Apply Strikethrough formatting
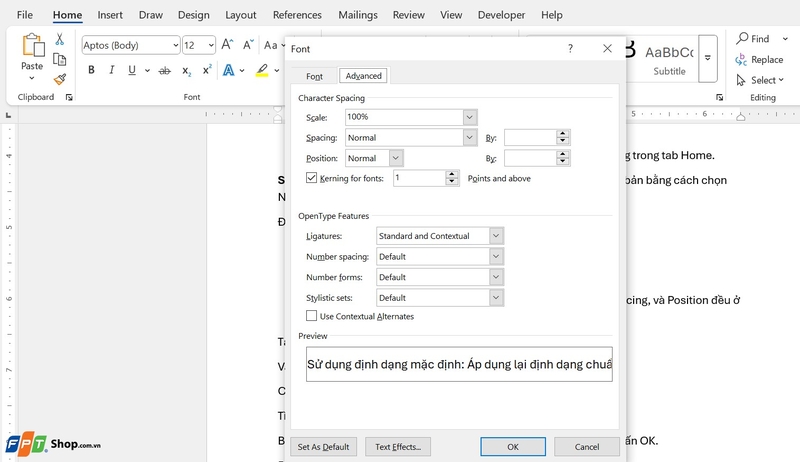The image size is (800, 462). [x=164, y=71]
